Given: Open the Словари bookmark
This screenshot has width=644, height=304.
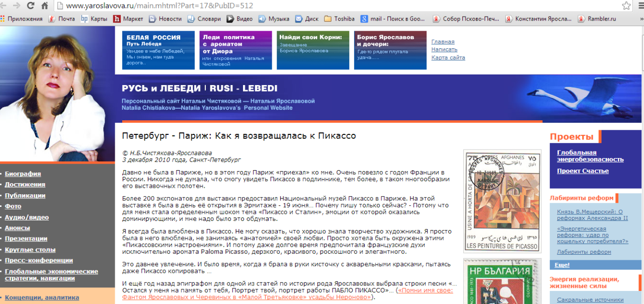Looking at the screenshot, I should pos(204,19).
